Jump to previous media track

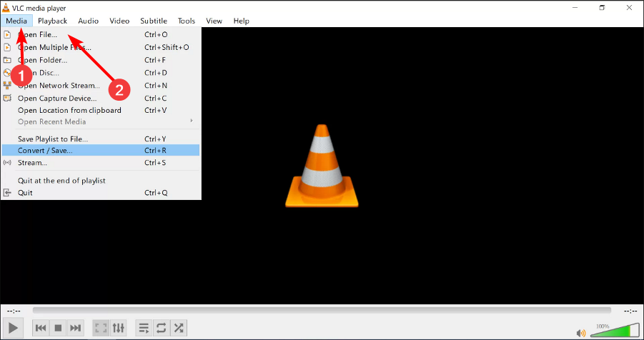click(x=41, y=328)
